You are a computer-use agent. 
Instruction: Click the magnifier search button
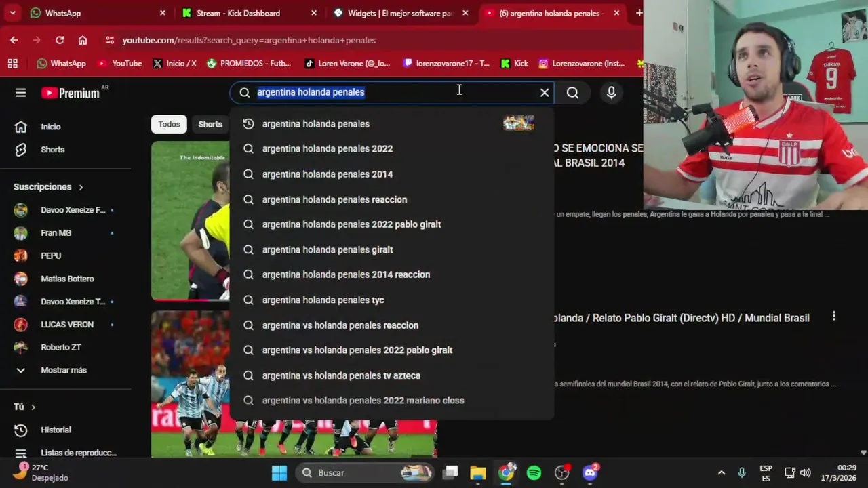(x=572, y=93)
